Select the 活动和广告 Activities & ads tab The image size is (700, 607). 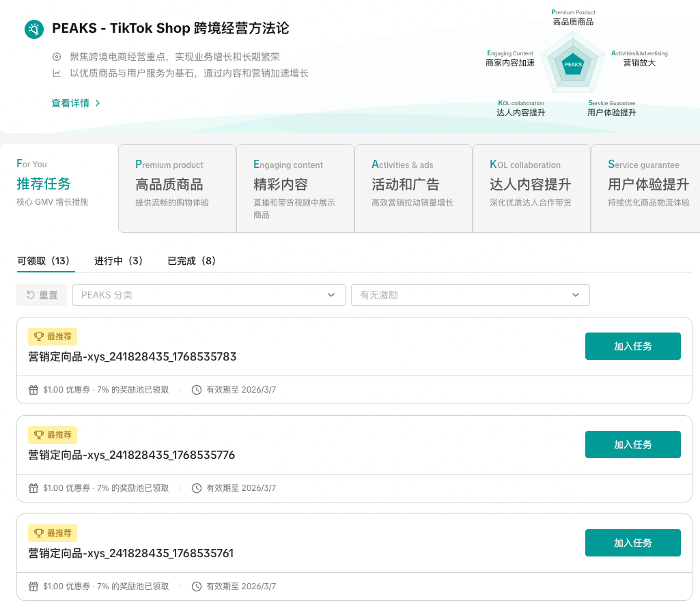click(x=413, y=188)
